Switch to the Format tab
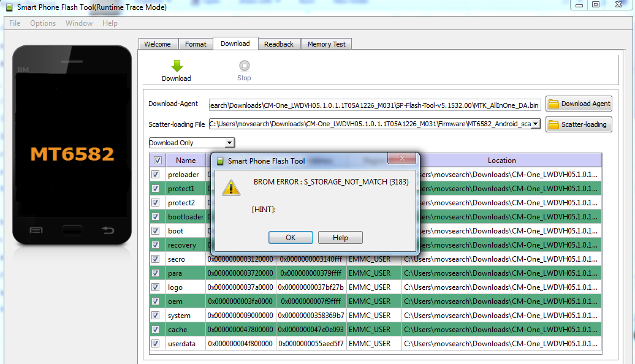635x364 pixels. tap(196, 44)
